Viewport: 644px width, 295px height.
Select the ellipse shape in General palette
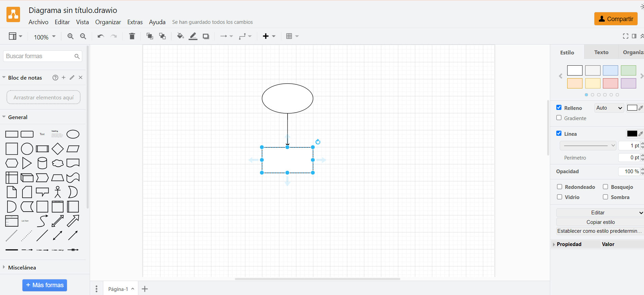coord(73,134)
